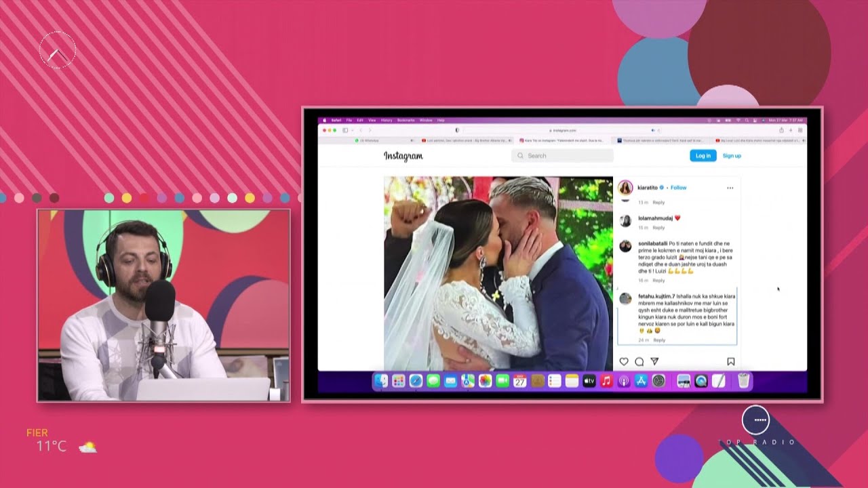Open Apple TV from the Dock
The image size is (868, 488).
589,381
